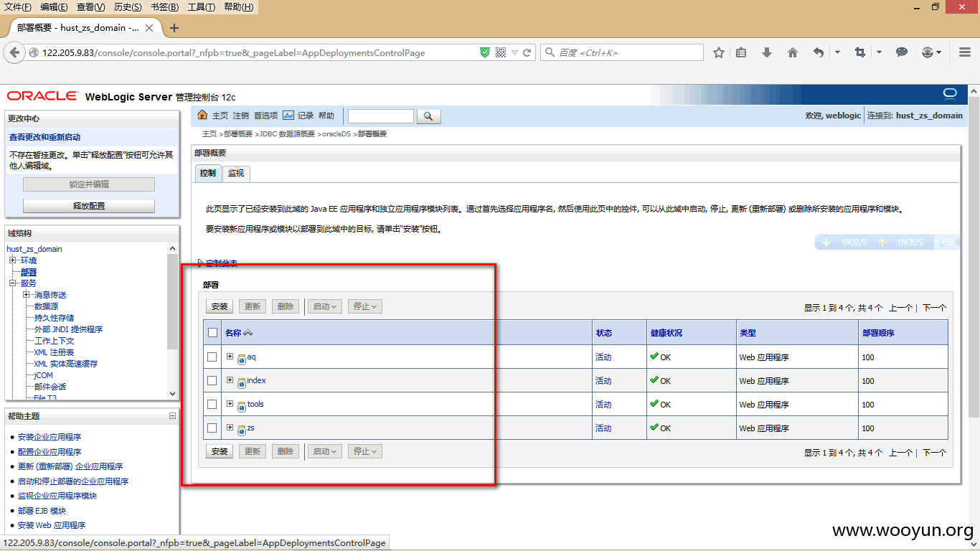This screenshot has width=980, height=551.
Task: Click the 注销 logout link
Action: pyautogui.click(x=241, y=116)
